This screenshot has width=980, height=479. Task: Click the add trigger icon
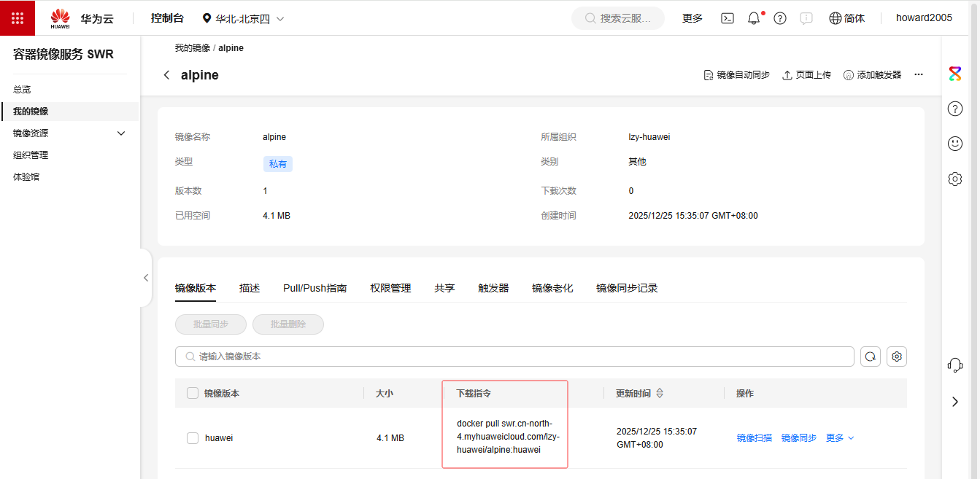coord(849,75)
